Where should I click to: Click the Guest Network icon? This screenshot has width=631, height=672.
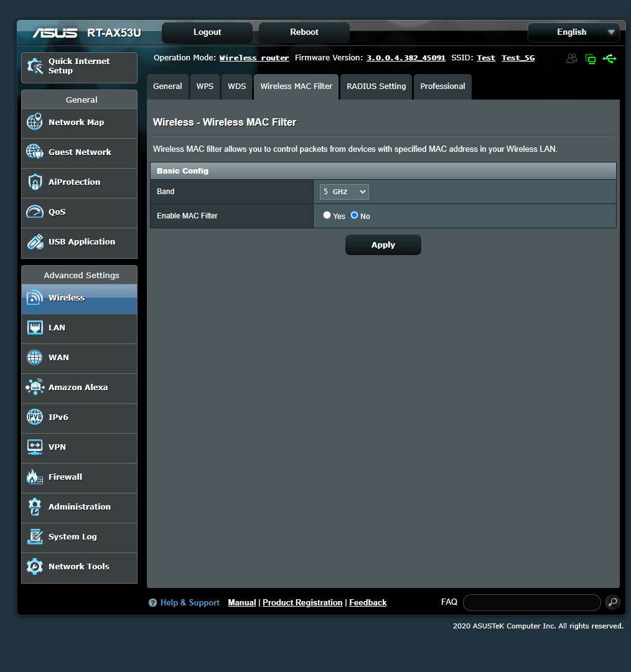35,152
